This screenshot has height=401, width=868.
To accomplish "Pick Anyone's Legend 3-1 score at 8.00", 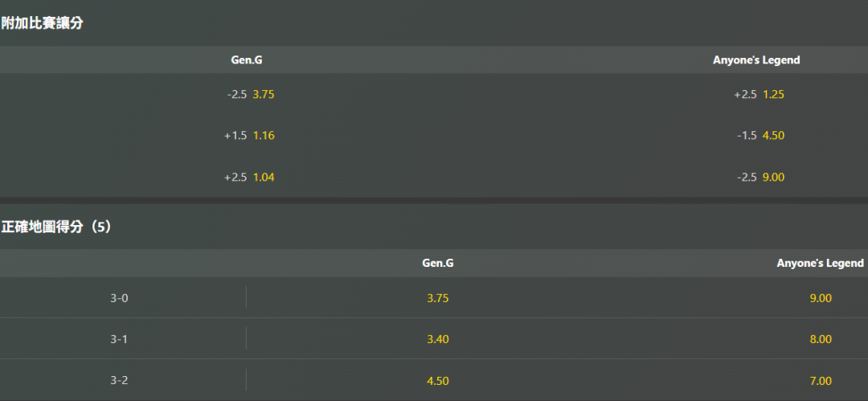I will (821, 339).
